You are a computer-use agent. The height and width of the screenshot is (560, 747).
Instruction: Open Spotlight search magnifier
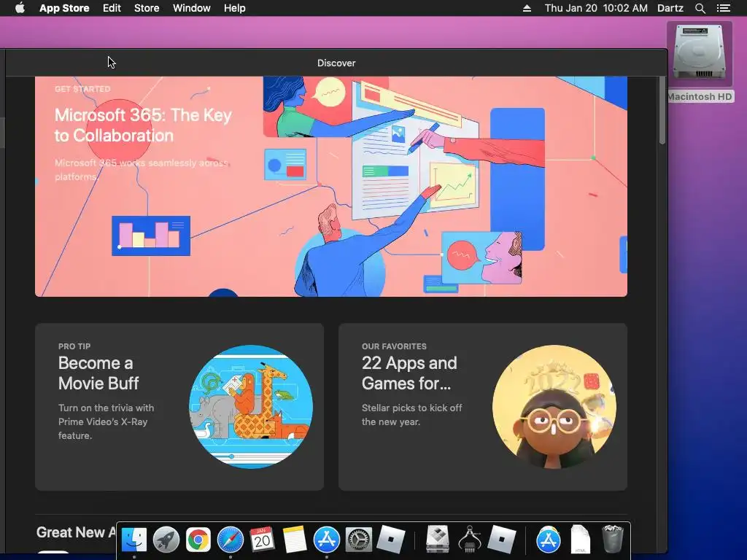coord(700,8)
